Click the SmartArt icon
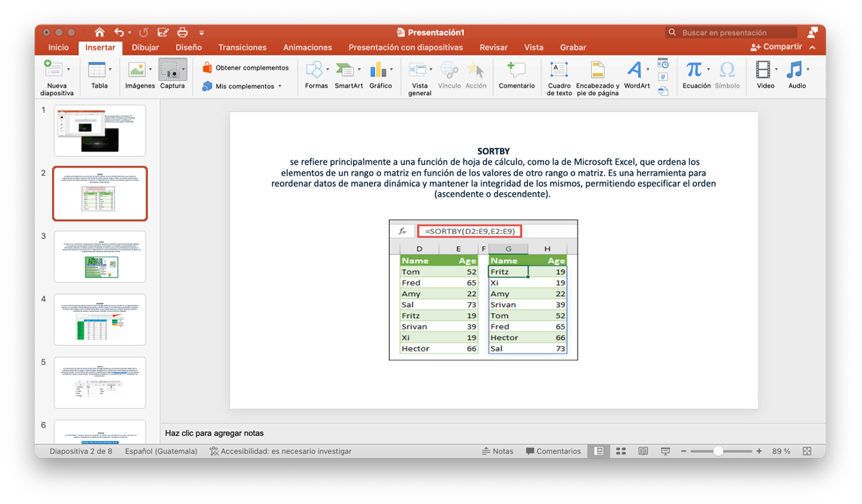 click(x=346, y=70)
